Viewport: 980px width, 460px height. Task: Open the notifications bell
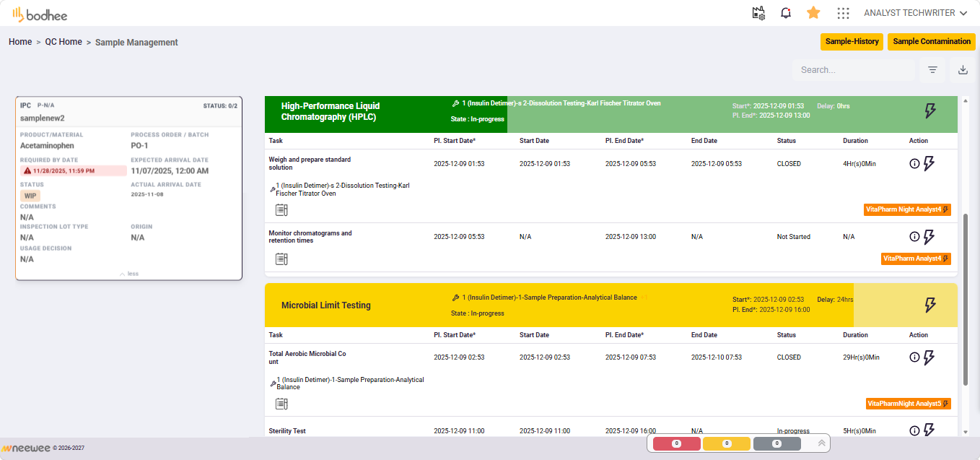(786, 13)
